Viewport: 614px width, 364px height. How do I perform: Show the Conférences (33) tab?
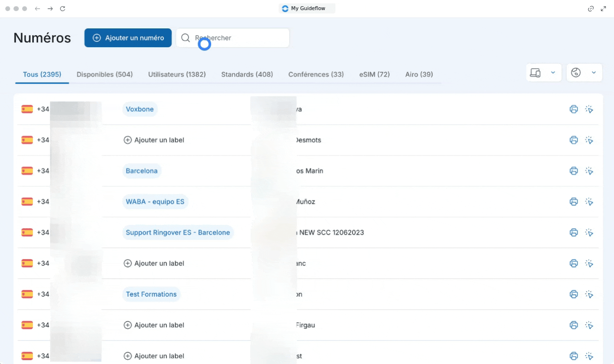point(316,75)
